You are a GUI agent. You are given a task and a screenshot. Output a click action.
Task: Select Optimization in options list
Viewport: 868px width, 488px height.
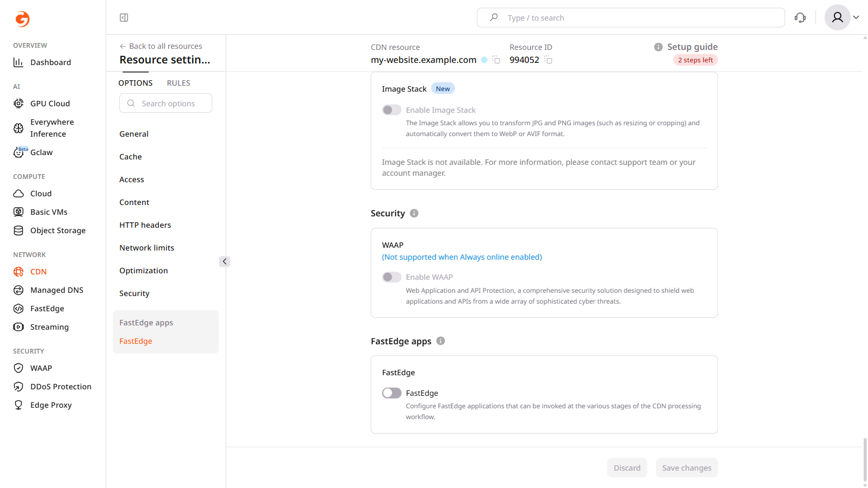144,271
